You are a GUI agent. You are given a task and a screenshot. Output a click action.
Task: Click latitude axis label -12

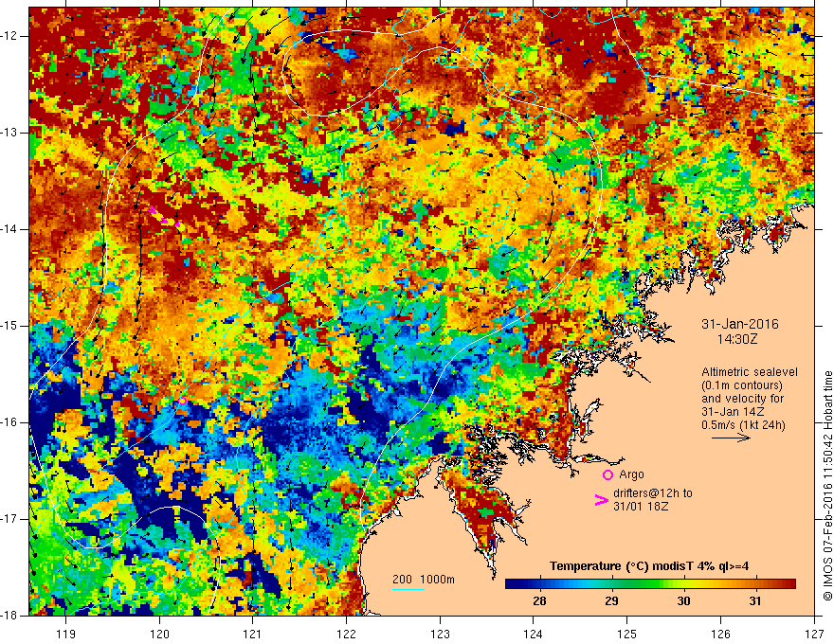(x=9, y=36)
